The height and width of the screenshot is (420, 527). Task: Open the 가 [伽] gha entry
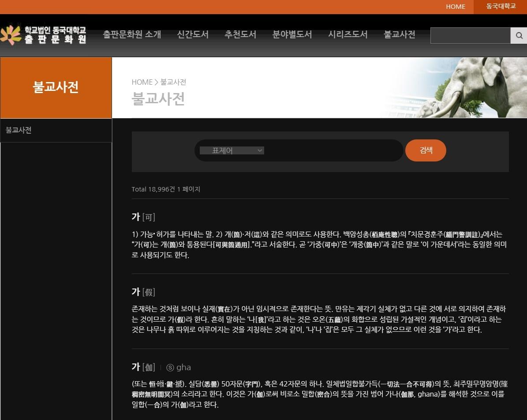(161, 367)
